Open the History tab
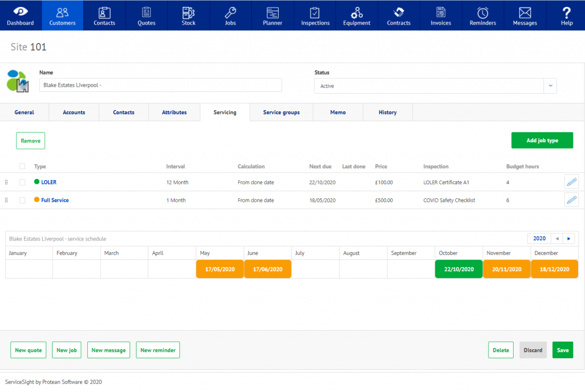 (387, 112)
